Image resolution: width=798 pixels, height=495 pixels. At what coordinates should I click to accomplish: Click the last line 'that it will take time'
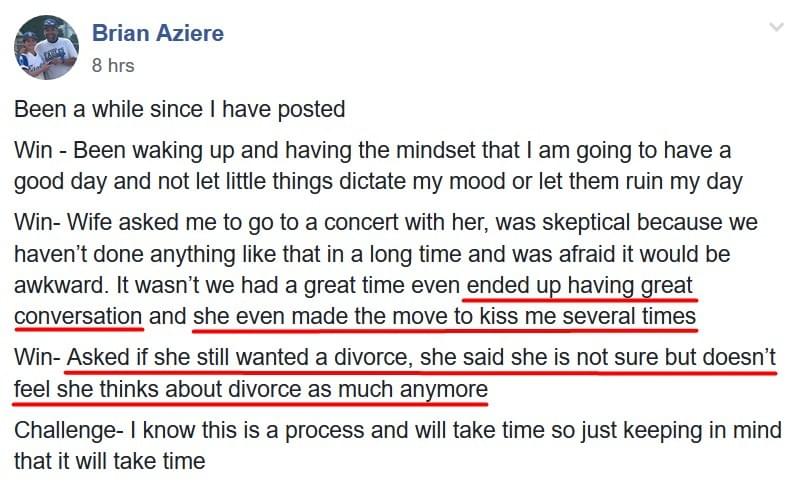109,461
